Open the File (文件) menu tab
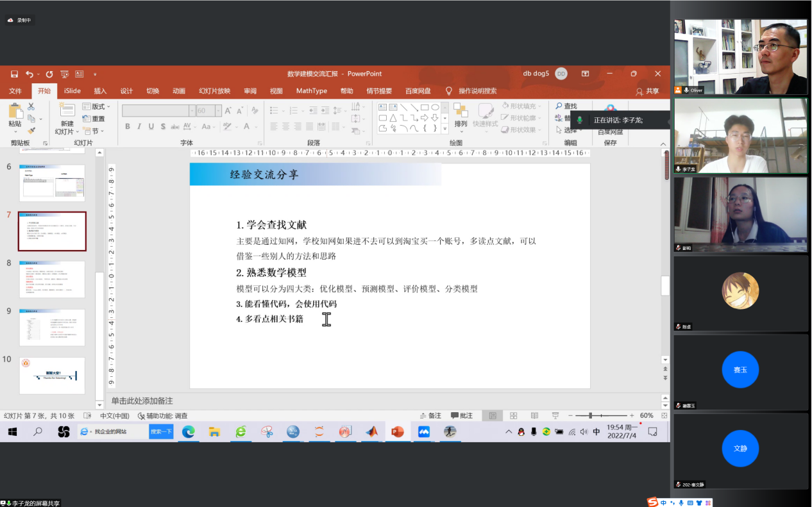Image resolution: width=812 pixels, height=507 pixels. click(15, 91)
